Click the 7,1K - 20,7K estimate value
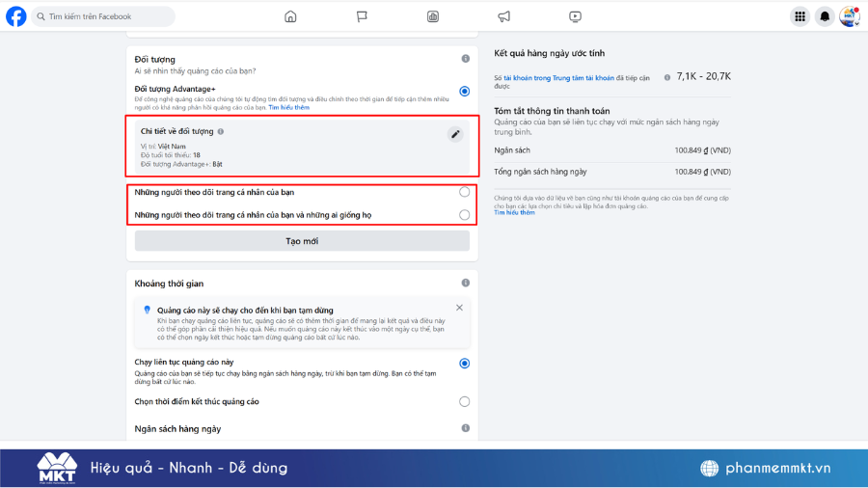Image resolution: width=868 pixels, height=488 pixels. click(704, 76)
